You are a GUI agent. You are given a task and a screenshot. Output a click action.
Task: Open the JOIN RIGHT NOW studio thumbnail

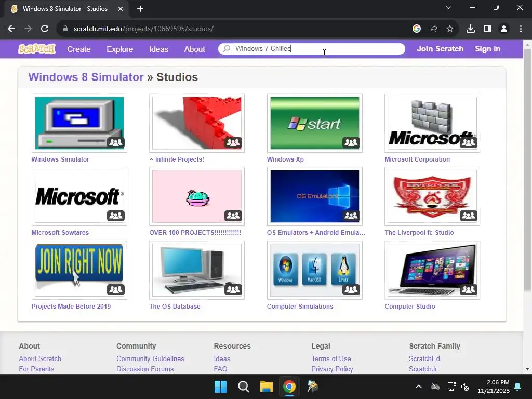point(79,270)
